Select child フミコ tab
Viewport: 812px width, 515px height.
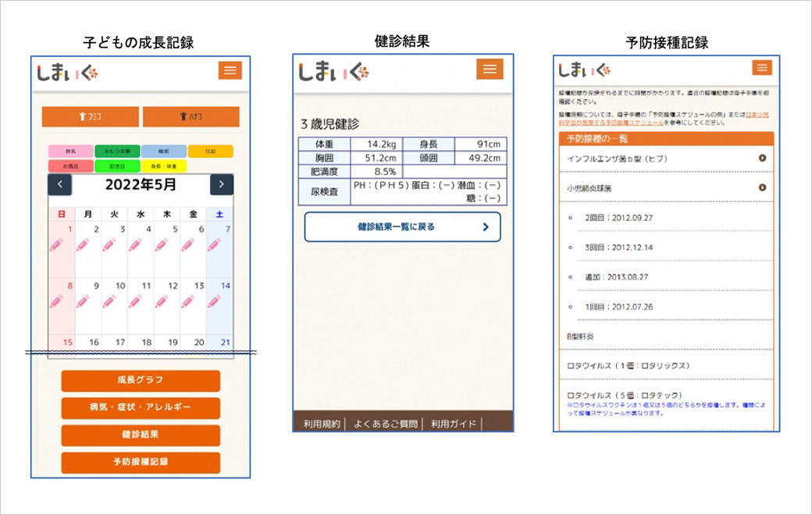[x=90, y=116]
